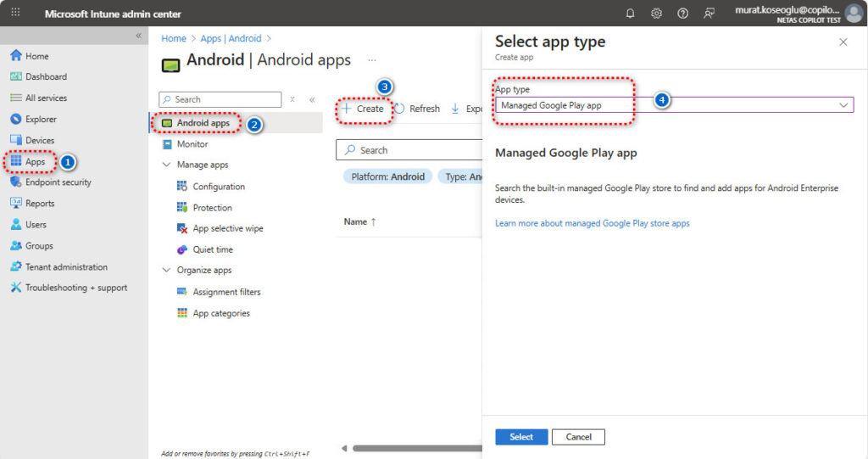Viewport: 868px width, 459px height.
Task: Click the Cancel button
Action: tap(578, 437)
